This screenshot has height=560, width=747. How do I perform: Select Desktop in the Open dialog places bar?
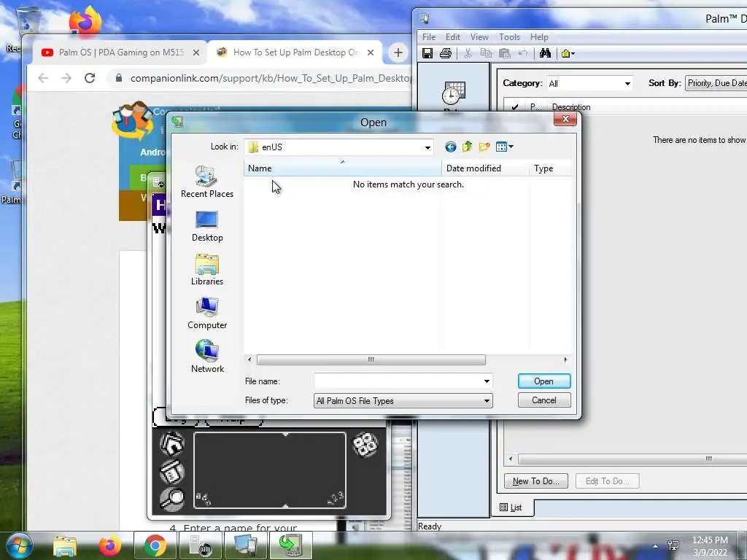coord(206,226)
